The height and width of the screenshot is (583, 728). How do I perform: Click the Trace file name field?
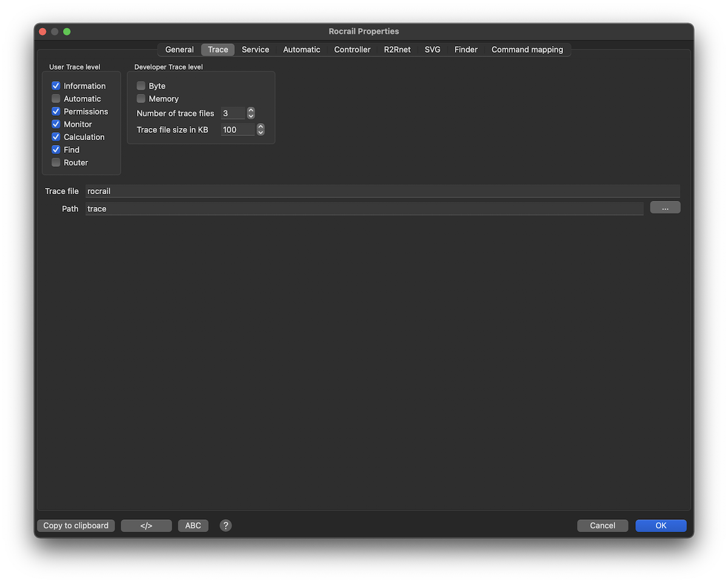pos(382,191)
